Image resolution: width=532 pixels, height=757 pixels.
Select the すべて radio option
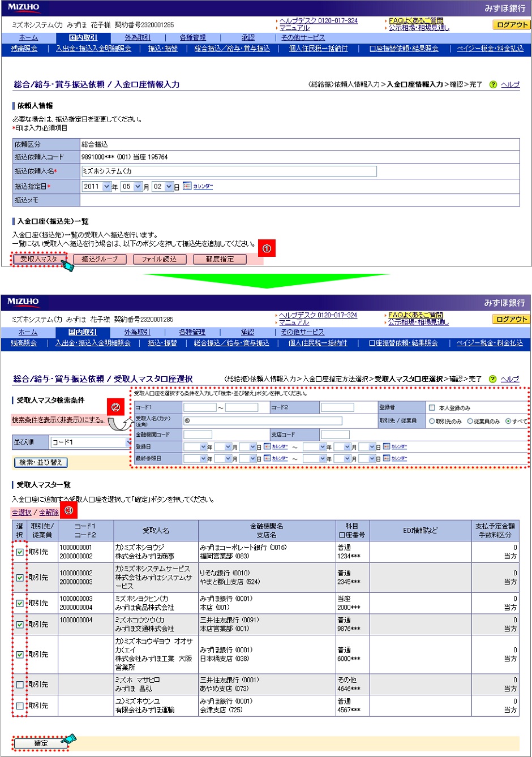[508, 421]
